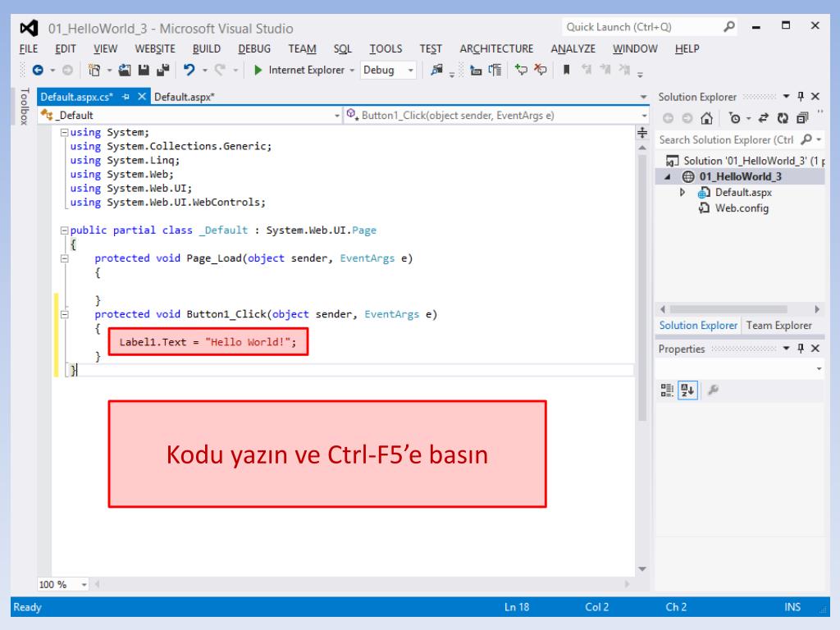Close the Properties panel
840x630 pixels.
coord(815,348)
